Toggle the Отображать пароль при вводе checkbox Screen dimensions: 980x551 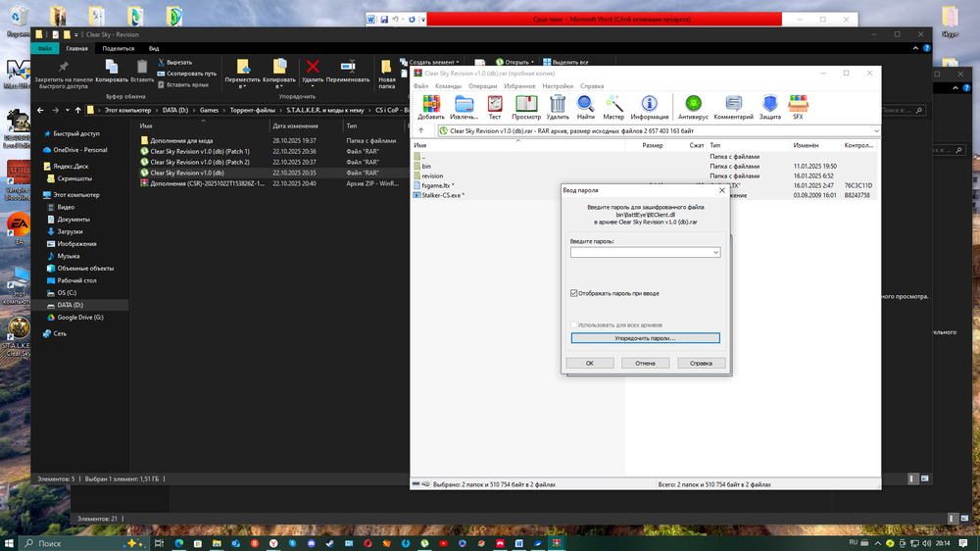(x=574, y=293)
